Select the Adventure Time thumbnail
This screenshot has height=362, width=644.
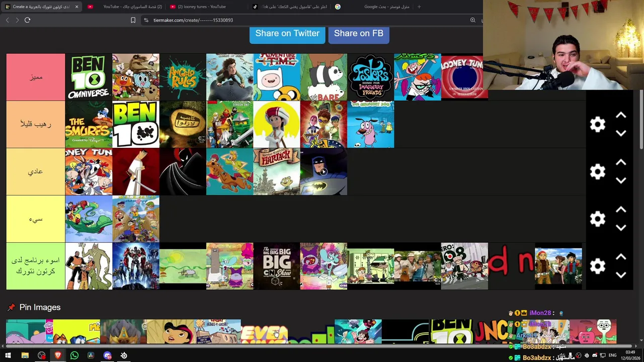click(277, 77)
